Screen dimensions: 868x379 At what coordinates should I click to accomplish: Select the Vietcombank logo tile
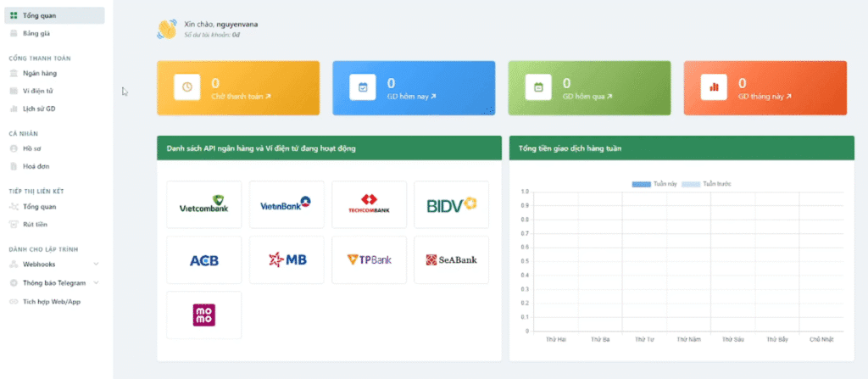tap(204, 204)
